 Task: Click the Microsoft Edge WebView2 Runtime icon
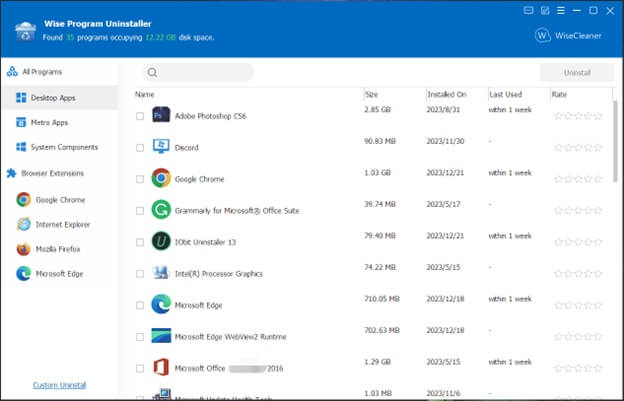tap(161, 336)
